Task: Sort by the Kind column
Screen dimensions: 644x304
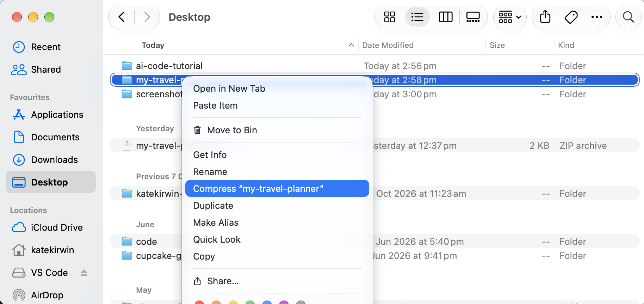Action: pyautogui.click(x=566, y=45)
